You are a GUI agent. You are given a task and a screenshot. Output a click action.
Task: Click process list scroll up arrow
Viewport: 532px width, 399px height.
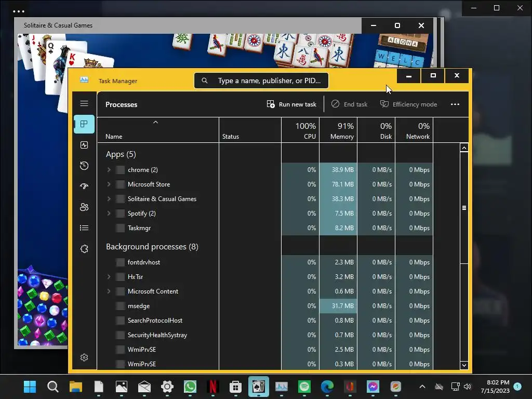(x=464, y=148)
